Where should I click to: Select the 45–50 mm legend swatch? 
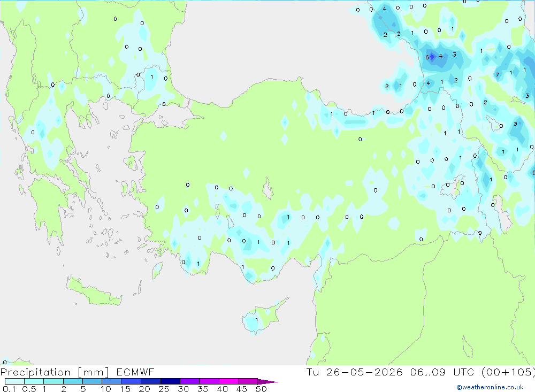pos(248,381)
